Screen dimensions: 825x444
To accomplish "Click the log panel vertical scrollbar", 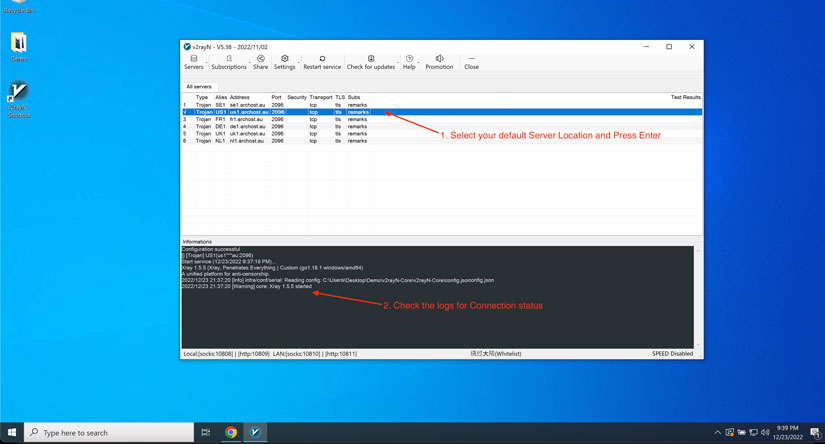I will coord(697,295).
